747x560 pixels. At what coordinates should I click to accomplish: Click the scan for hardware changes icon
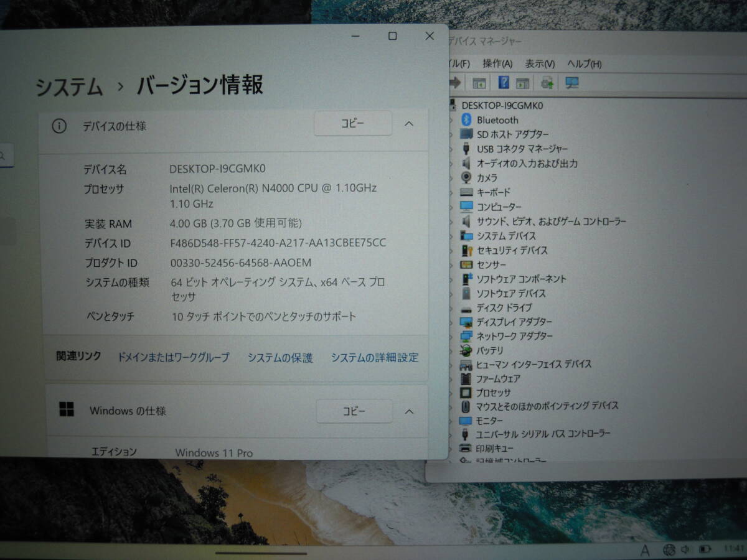pos(571,83)
